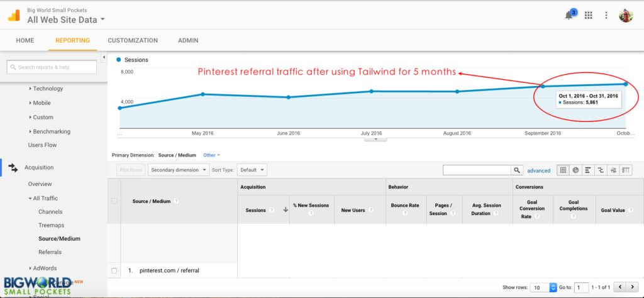Open the Show rows dropdown
Image resolution: width=644 pixels, height=298 pixels.
tap(544, 287)
